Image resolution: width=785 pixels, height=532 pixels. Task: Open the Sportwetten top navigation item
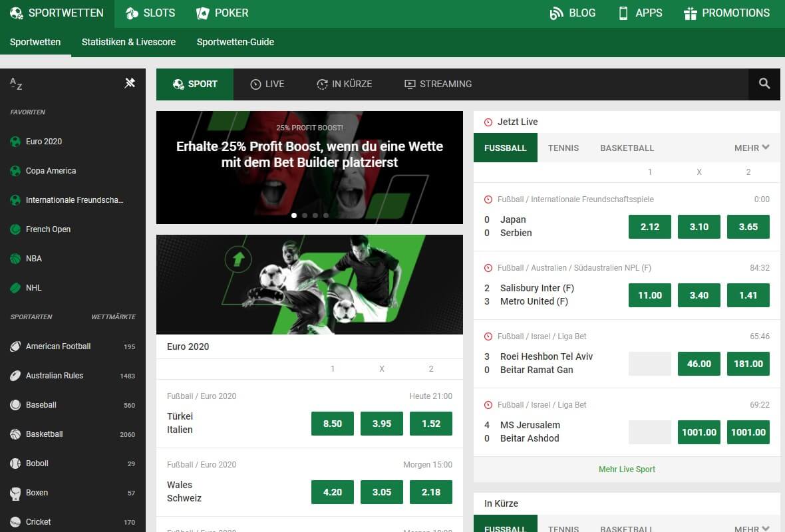tap(57, 13)
